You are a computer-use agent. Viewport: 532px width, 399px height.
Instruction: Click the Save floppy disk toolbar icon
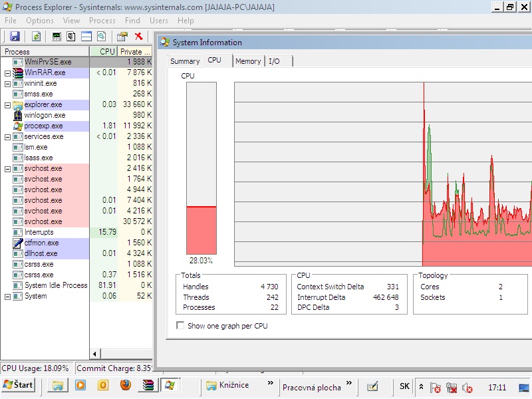click(x=15, y=37)
